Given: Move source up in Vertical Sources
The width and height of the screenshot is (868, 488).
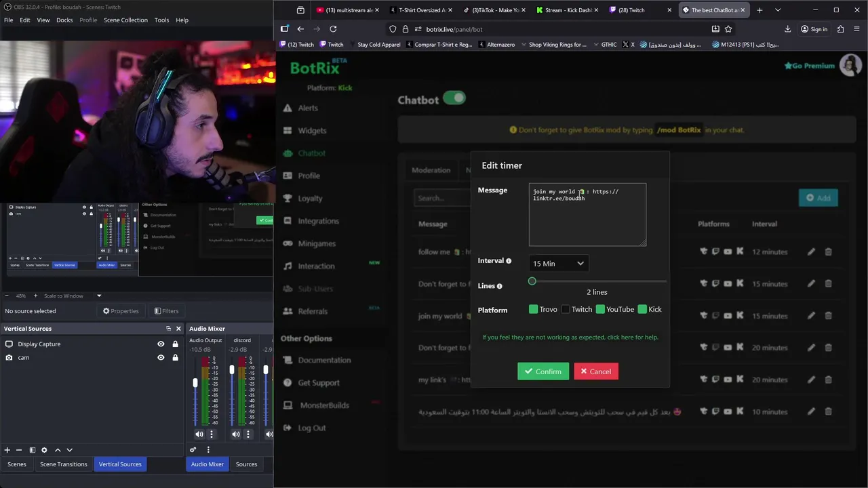Looking at the screenshot, I should pyautogui.click(x=58, y=450).
